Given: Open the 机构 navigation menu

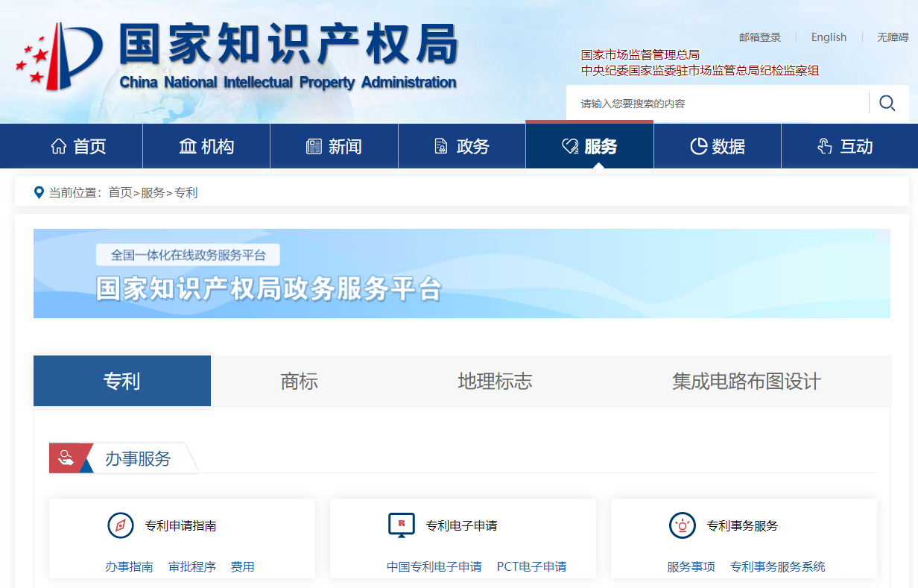Looking at the screenshot, I should tap(206, 146).
